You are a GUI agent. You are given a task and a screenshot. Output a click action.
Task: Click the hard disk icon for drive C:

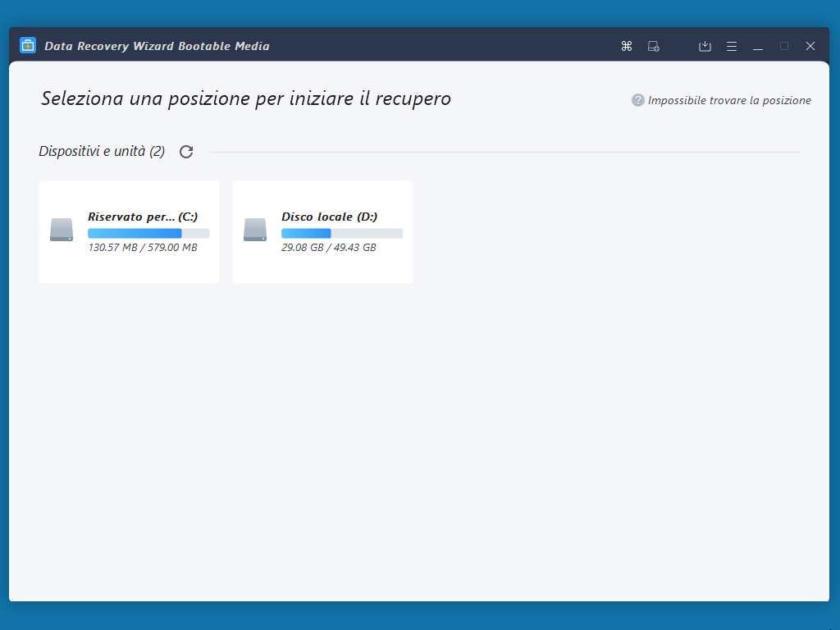(62, 230)
